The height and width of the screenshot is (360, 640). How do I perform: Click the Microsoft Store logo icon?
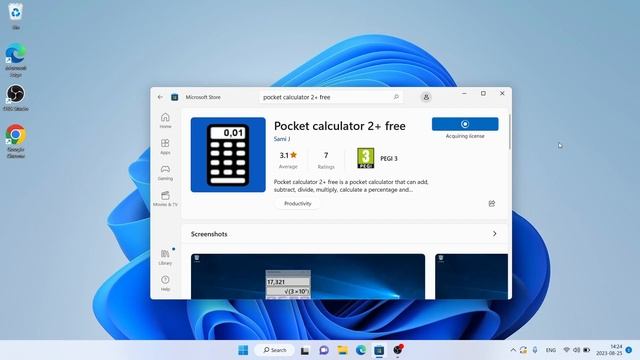pos(175,97)
